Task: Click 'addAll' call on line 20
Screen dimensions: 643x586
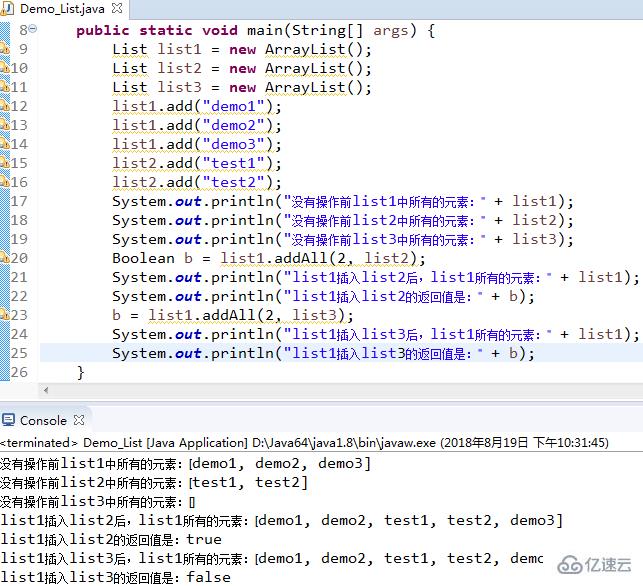Action: click(x=301, y=258)
